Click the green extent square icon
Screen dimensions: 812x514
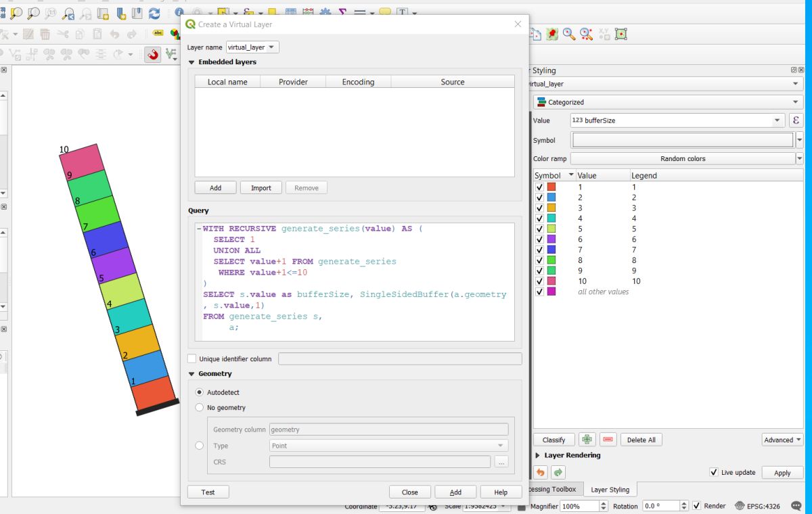pyautogui.click(x=621, y=34)
